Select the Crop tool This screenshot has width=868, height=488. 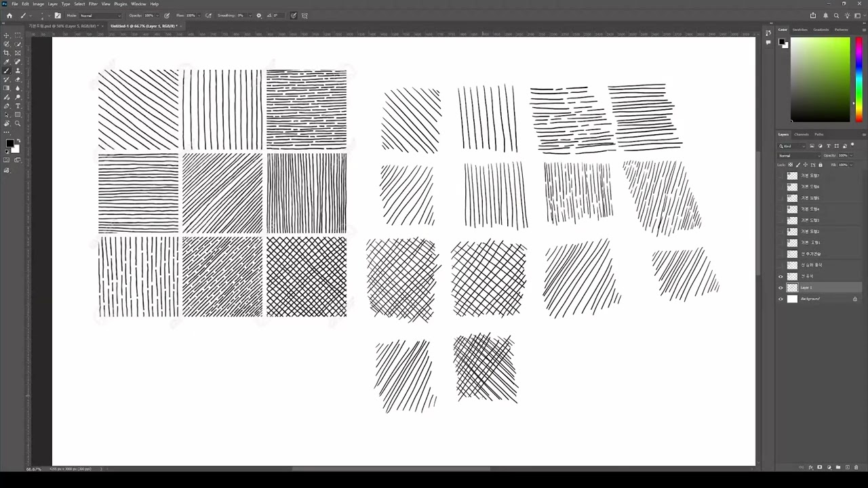pos(7,53)
